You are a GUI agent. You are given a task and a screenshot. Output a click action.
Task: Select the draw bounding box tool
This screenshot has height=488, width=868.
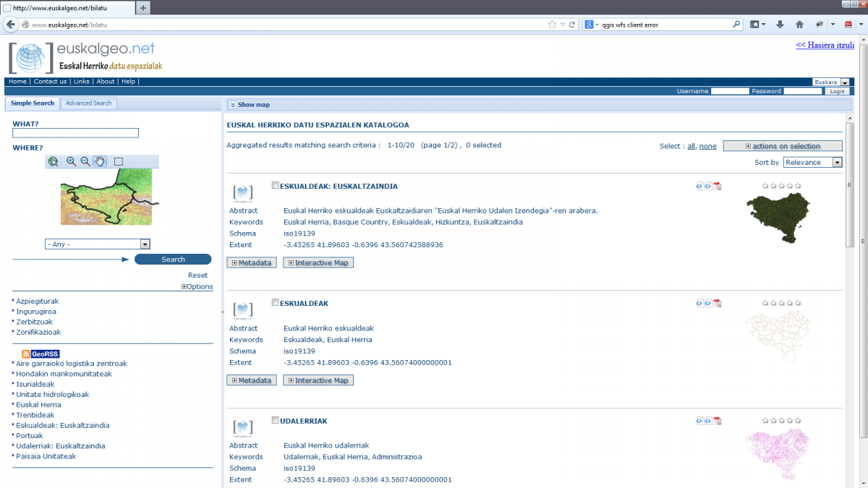119,162
